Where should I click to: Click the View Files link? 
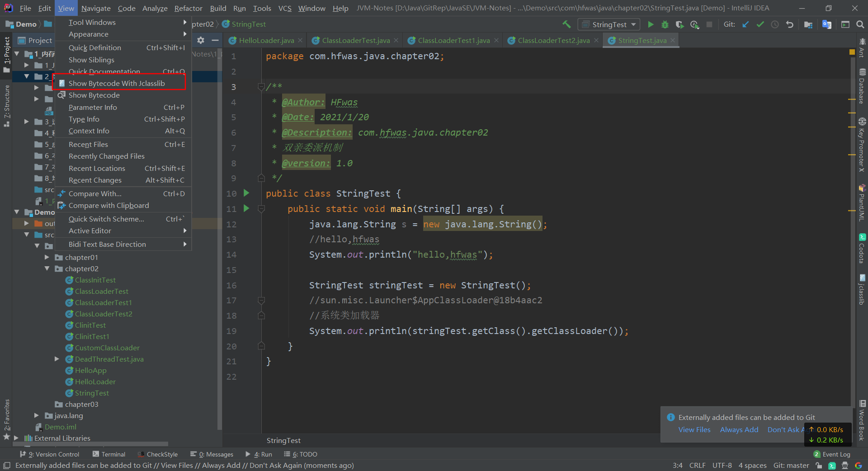[694, 429]
